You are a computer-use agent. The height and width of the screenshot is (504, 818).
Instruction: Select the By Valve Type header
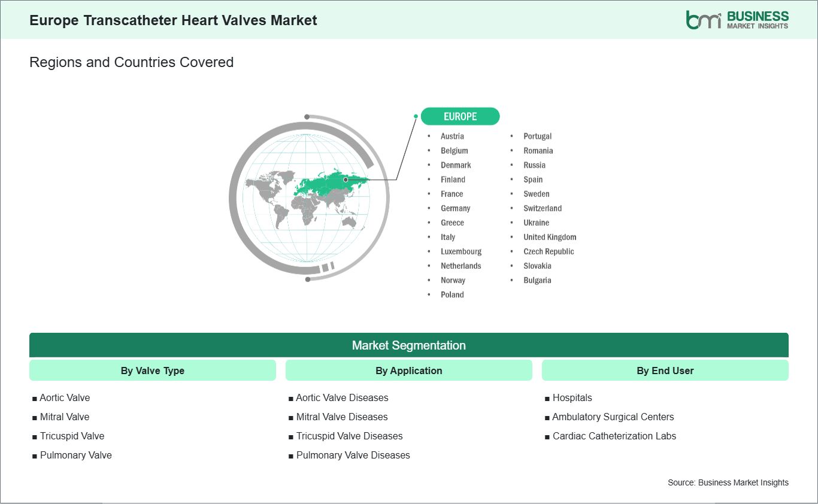pyautogui.click(x=152, y=371)
